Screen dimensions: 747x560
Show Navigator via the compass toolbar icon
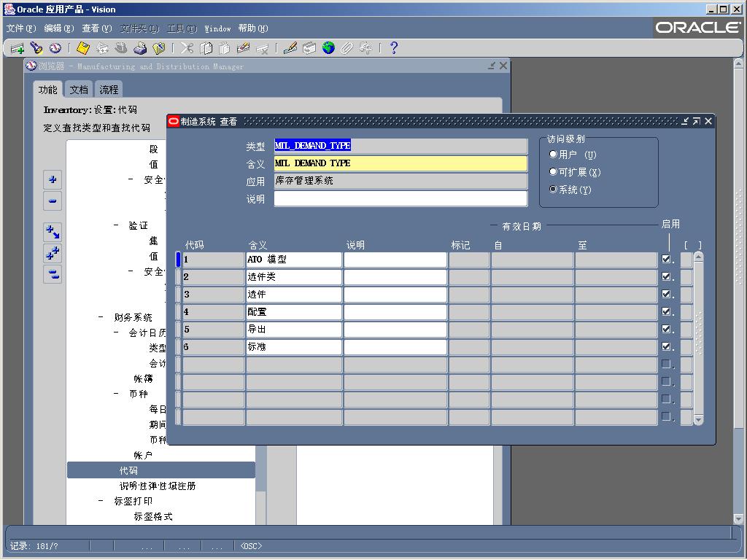coord(55,48)
